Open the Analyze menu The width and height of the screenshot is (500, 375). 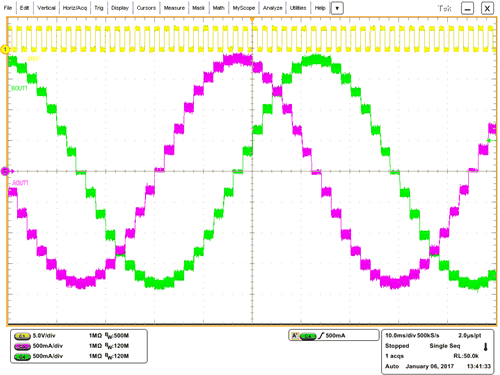pyautogui.click(x=272, y=8)
